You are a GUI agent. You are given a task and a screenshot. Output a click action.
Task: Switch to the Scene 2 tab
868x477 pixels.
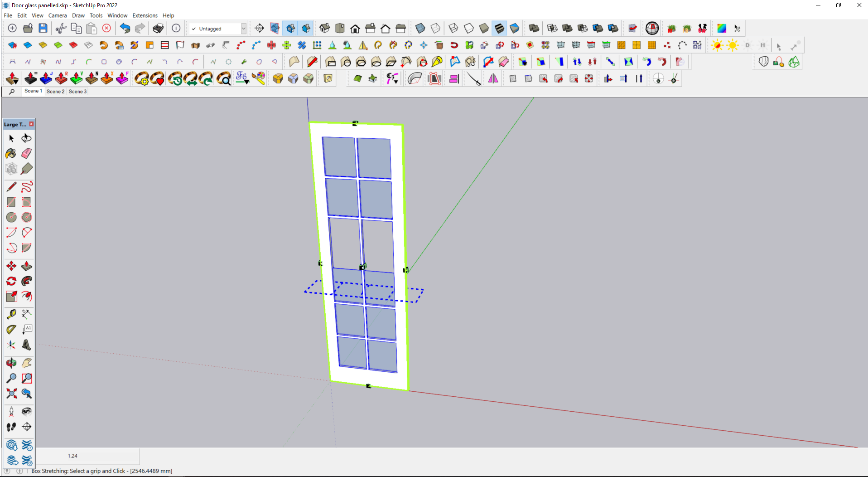point(55,91)
